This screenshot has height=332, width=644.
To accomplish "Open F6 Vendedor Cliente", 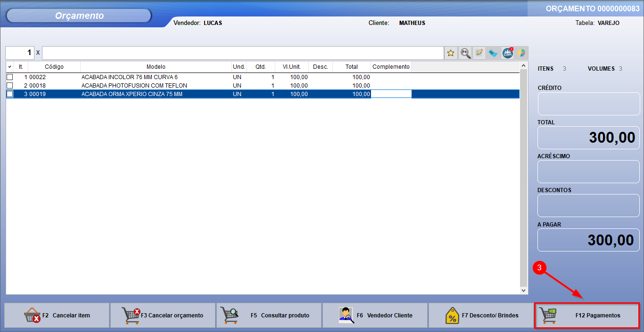I will (375, 316).
